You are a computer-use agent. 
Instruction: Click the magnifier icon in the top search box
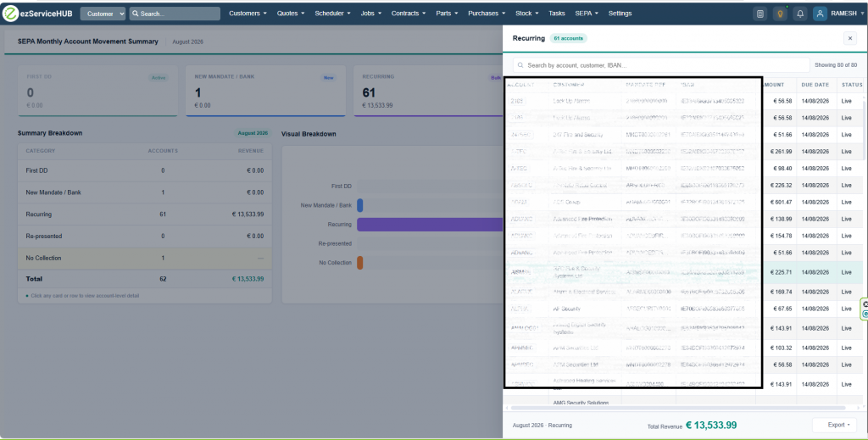pos(136,14)
